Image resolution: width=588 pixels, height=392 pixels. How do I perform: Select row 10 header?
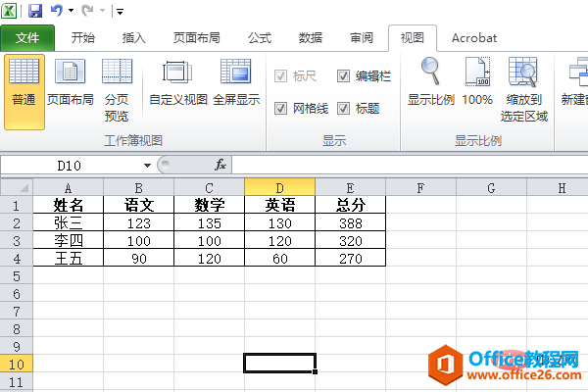click(17, 364)
